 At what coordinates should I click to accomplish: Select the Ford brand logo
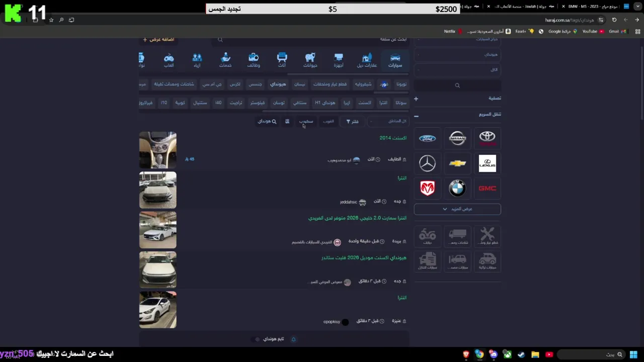pos(428,138)
